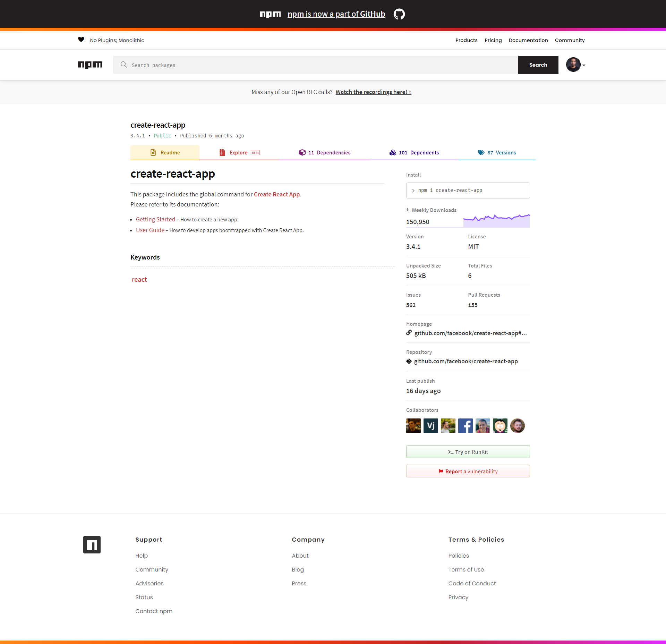Viewport: 666px width, 644px height.
Task: Open the 101 Dependents tab
Action: (419, 152)
